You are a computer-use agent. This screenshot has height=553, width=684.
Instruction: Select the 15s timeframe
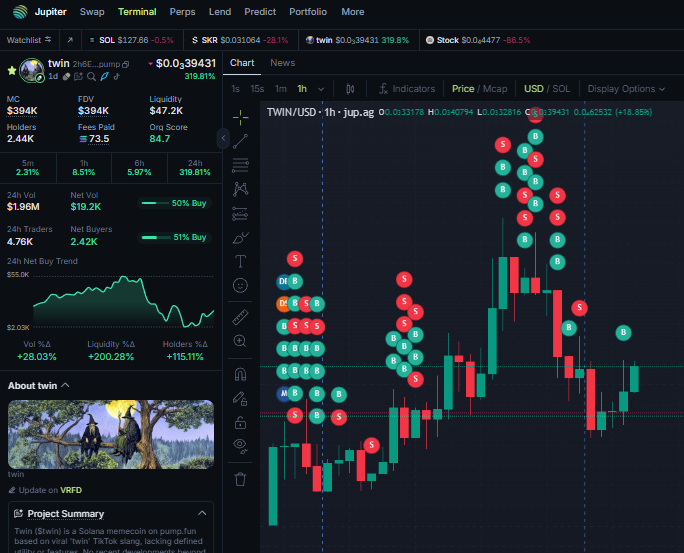coord(257,89)
